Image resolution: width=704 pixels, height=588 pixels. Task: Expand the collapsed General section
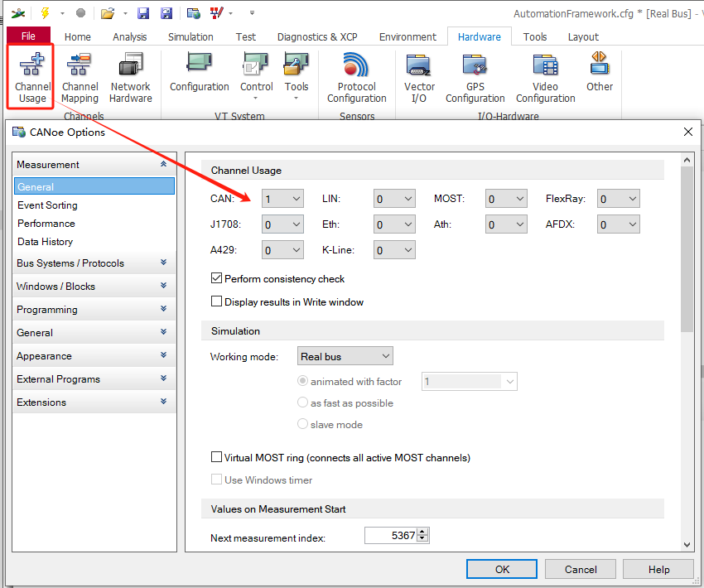[x=94, y=333]
